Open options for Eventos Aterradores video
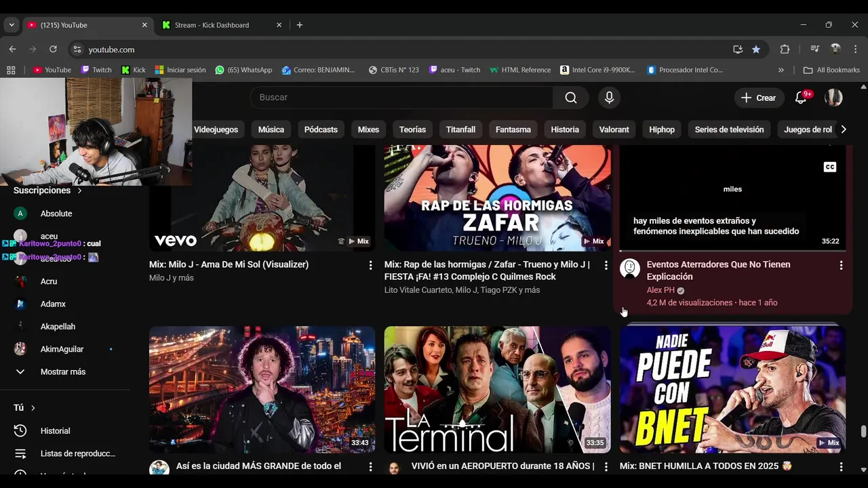Screen dimensions: 868x488 pyautogui.click(x=841, y=265)
